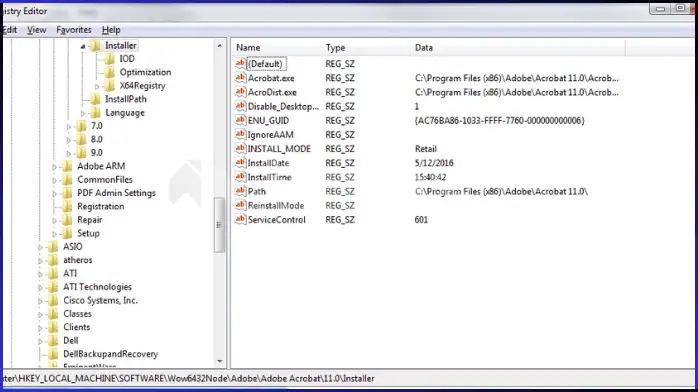Open the Edit menu
The image size is (698, 392).
[9, 30]
